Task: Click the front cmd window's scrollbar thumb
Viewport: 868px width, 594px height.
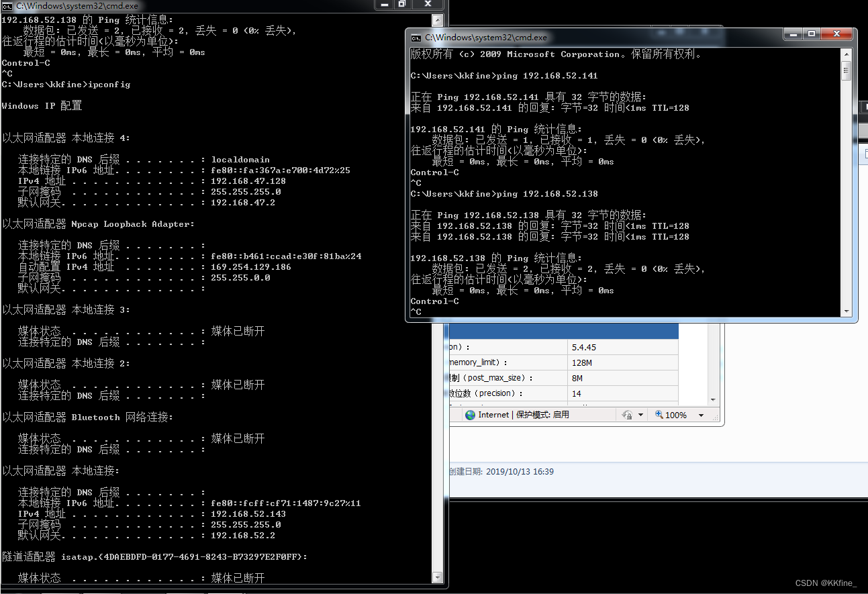Action: pos(847,70)
